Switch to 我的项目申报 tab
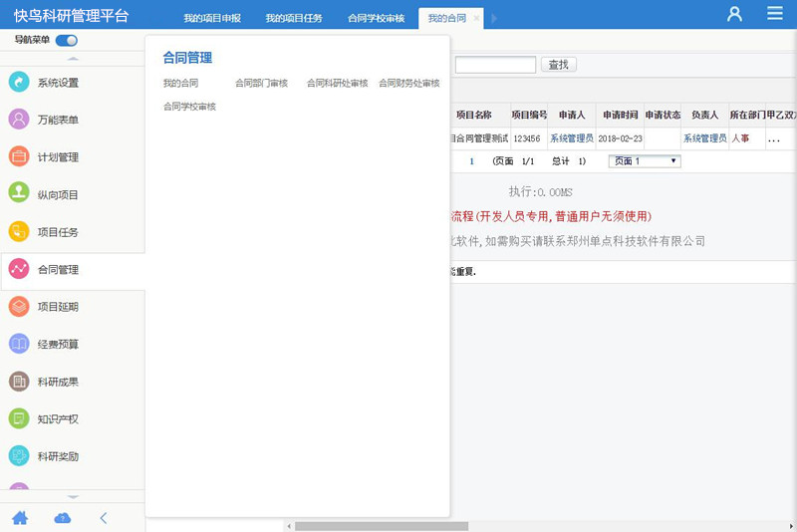 212,18
